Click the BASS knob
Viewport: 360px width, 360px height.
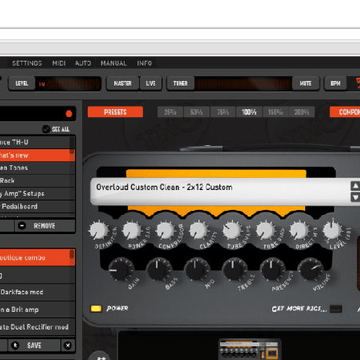point(159,269)
